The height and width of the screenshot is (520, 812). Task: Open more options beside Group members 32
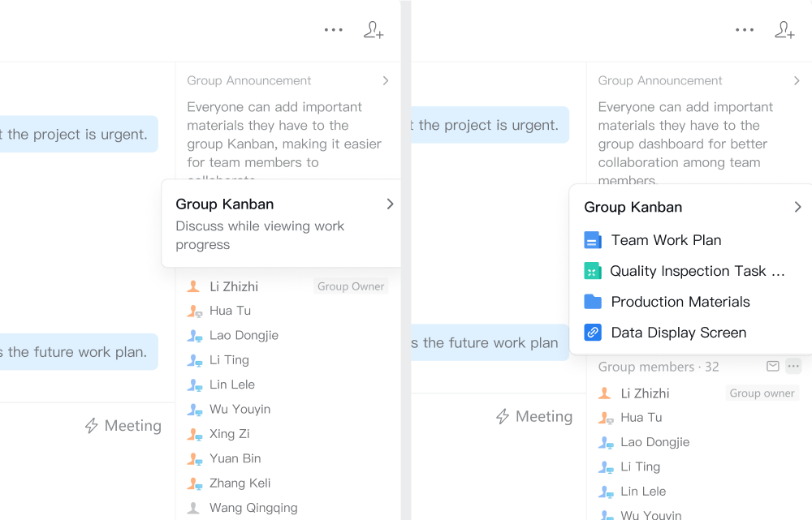click(x=793, y=367)
